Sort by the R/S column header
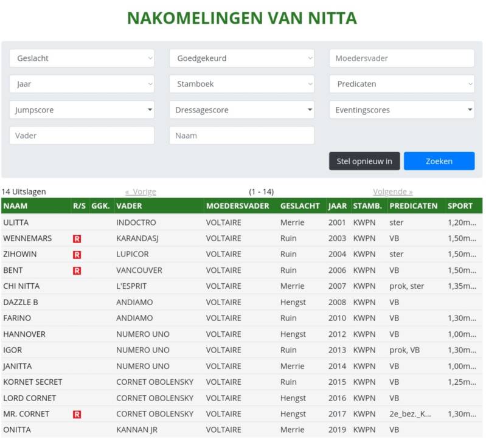 coord(79,206)
